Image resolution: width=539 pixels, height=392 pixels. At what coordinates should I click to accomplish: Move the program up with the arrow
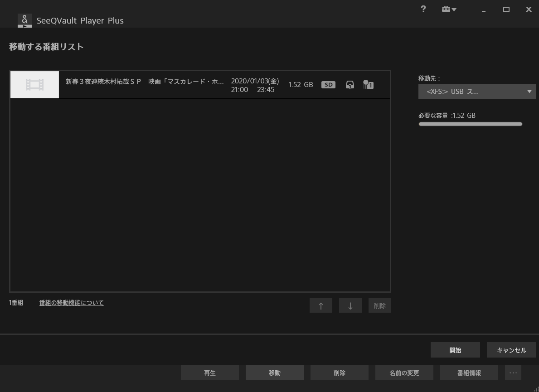point(321,306)
